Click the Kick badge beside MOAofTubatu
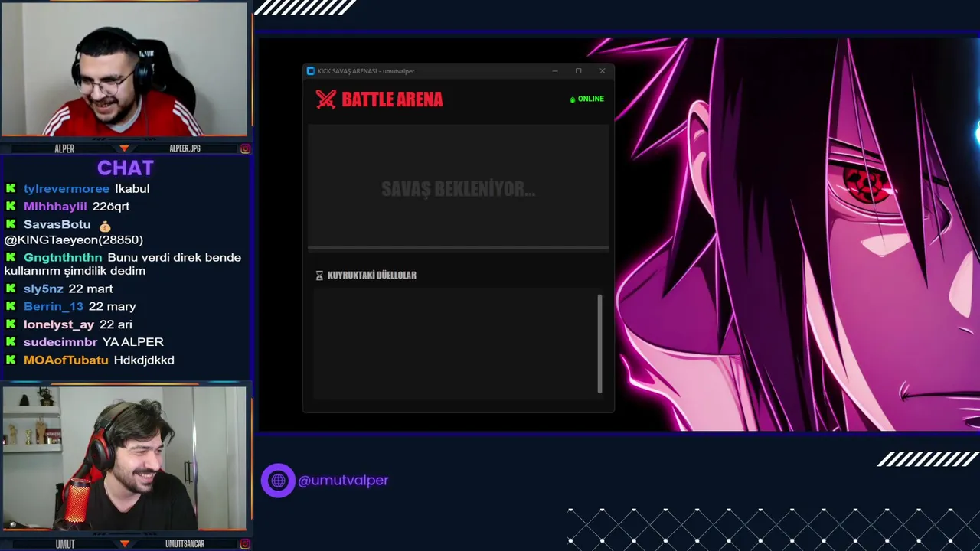The height and width of the screenshot is (551, 980). click(11, 360)
